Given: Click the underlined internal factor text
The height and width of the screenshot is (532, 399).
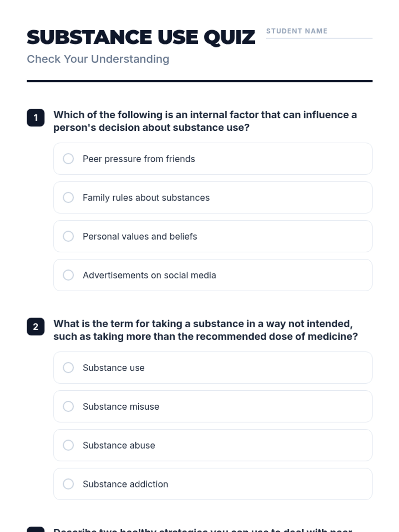Looking at the screenshot, I should (x=224, y=115).
